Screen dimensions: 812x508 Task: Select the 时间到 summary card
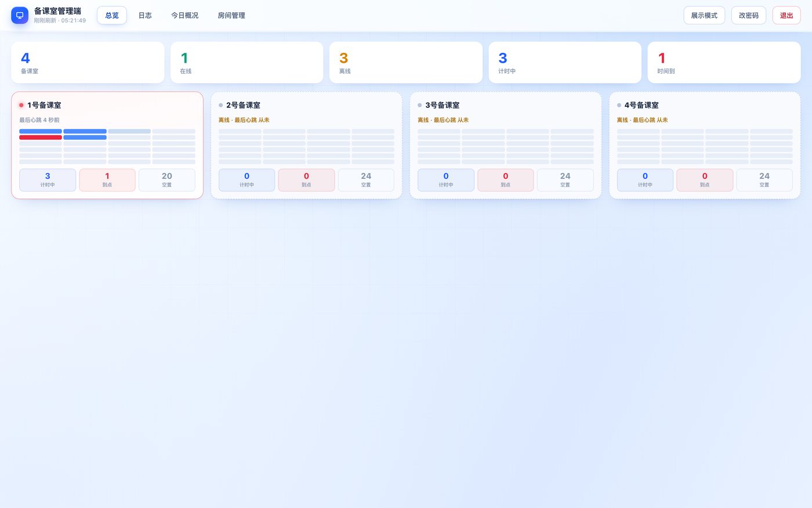pos(724,62)
